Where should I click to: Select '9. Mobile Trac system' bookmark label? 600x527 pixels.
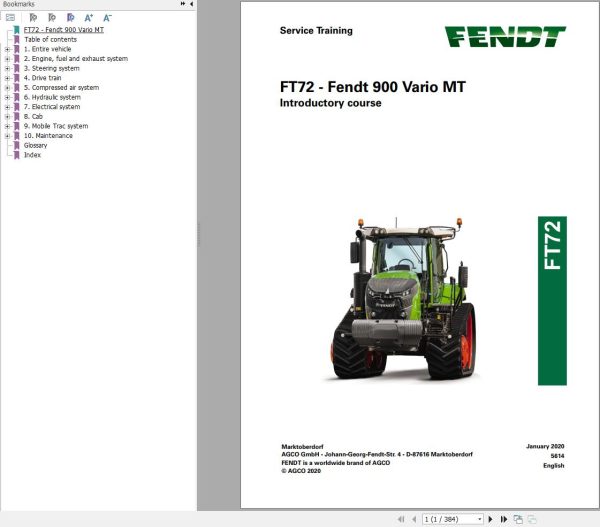click(x=56, y=126)
